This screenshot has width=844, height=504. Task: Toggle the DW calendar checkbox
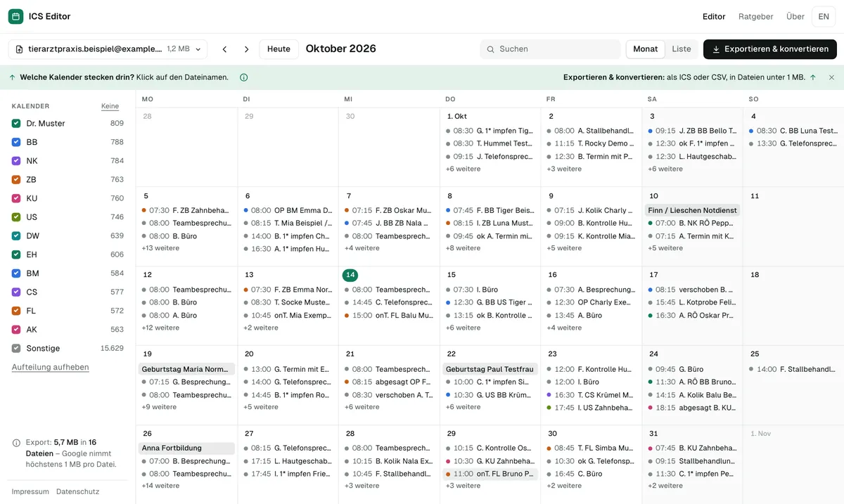coord(16,236)
